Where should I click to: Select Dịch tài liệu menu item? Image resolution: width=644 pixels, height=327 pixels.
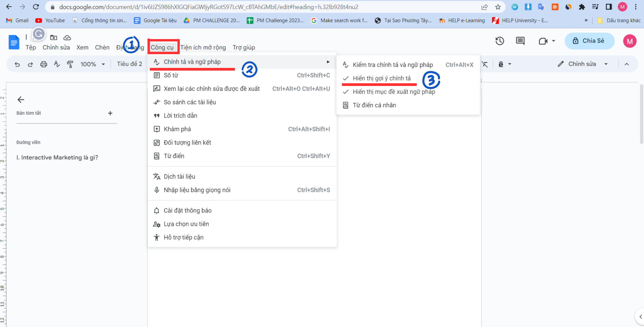point(179,177)
